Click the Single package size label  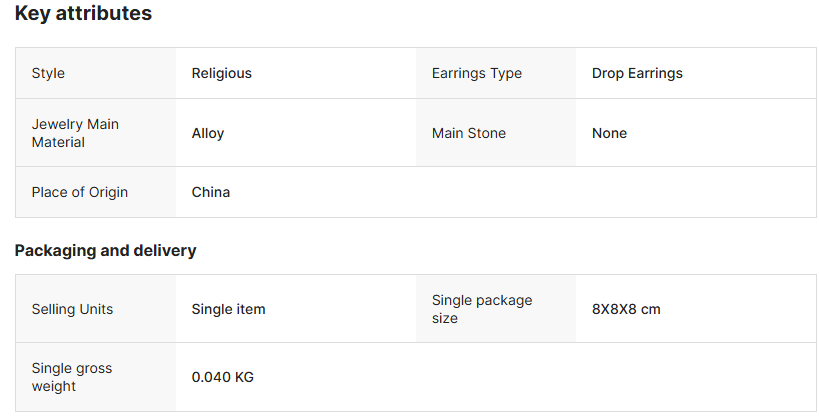click(x=482, y=309)
